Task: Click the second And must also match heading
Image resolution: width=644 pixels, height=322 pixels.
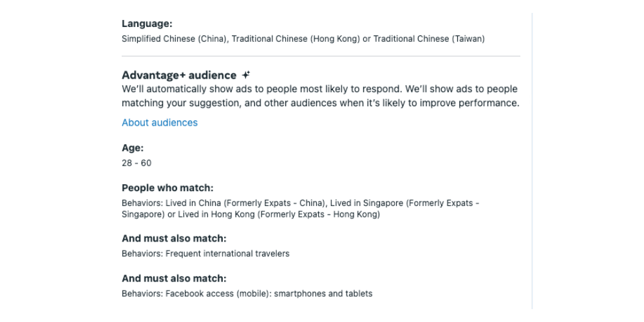Action: [x=174, y=278]
